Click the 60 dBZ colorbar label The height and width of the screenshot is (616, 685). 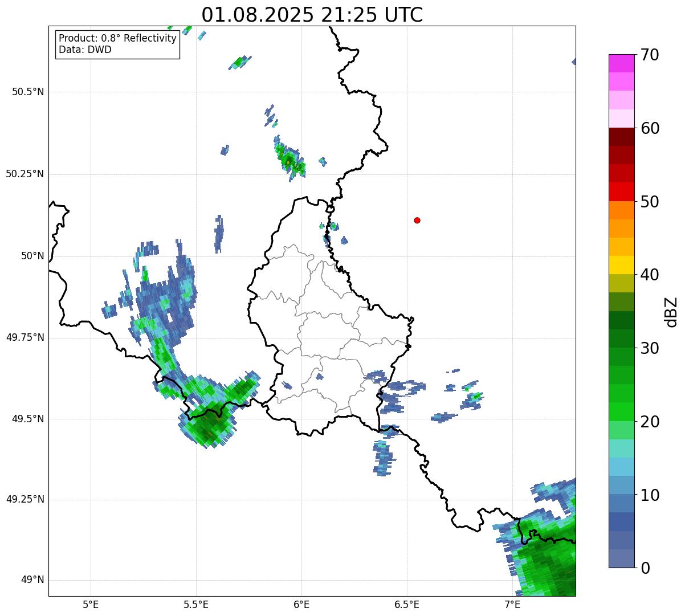click(x=650, y=128)
